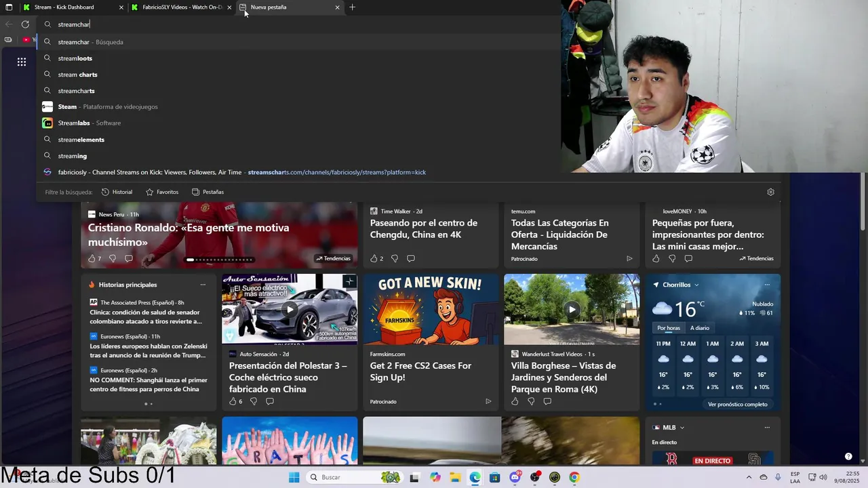
Task: Open Historias principales more options menu
Action: (203, 285)
